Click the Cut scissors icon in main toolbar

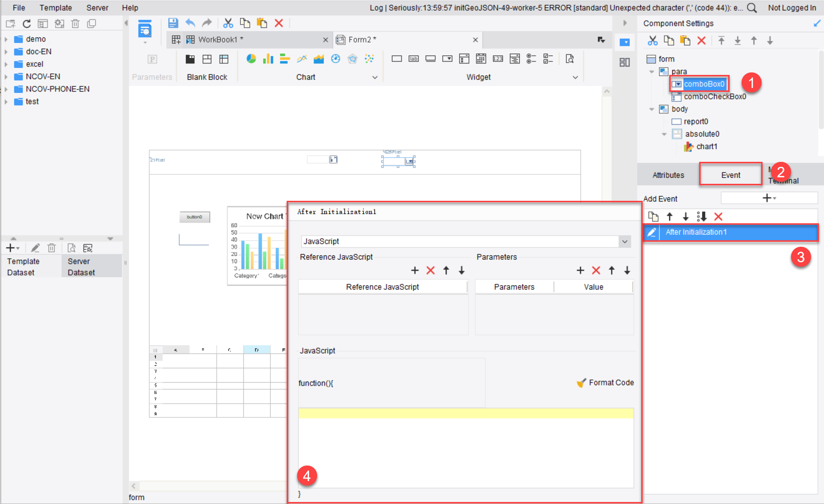228,23
